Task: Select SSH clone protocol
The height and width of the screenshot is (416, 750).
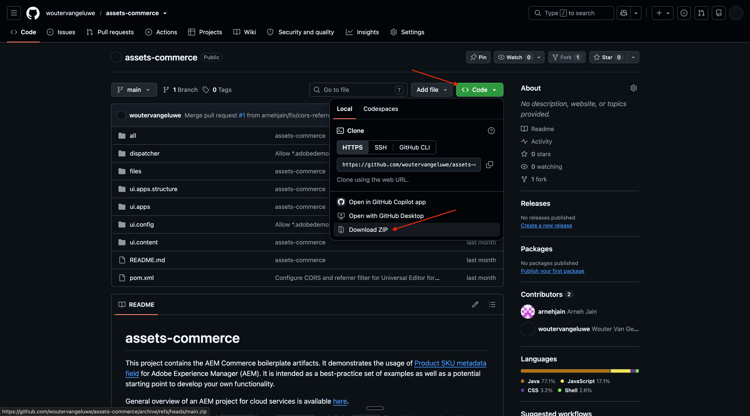Action: [x=381, y=147]
